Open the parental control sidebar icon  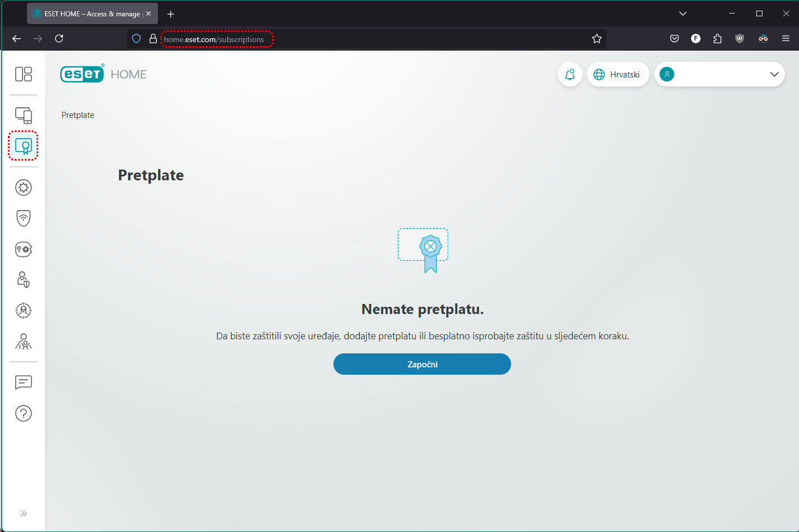coord(24,341)
